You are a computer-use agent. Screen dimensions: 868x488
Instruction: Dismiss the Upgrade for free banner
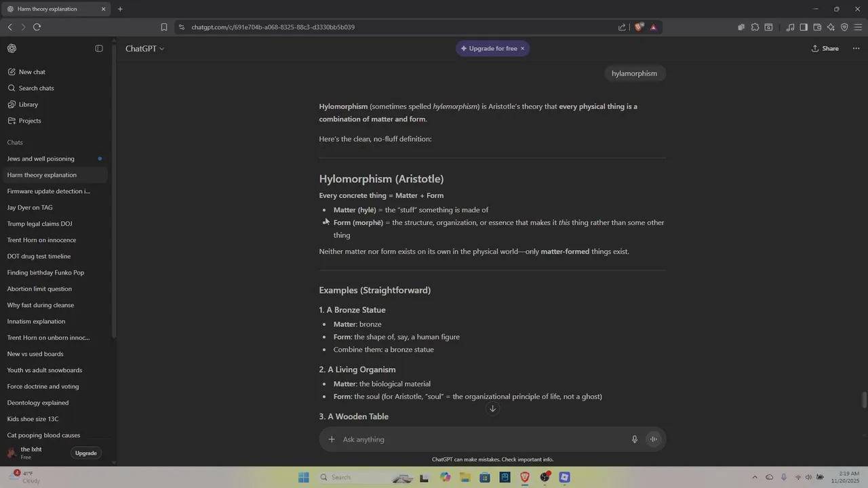tap(522, 49)
